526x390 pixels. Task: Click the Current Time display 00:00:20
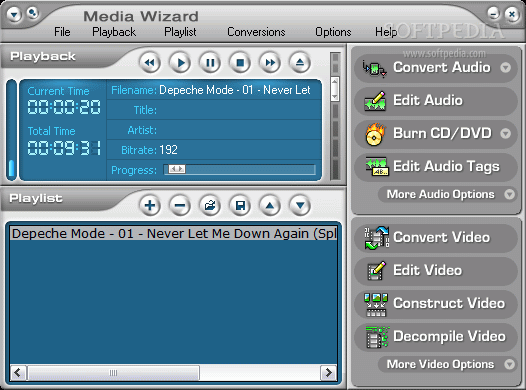(x=64, y=107)
